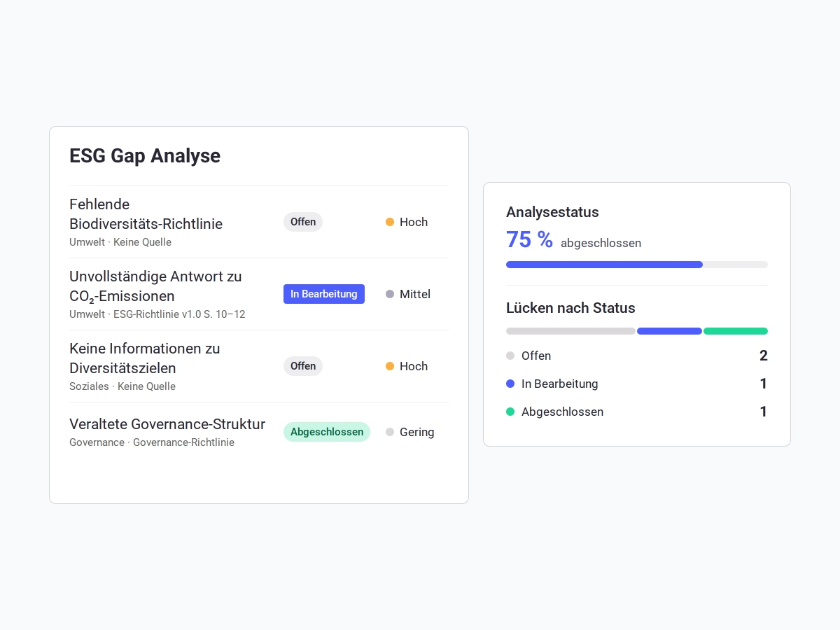This screenshot has height=630, width=840.
Task: Open 'Keine Informationen zu Diversitätszielen' entry
Action: pyautogui.click(x=259, y=366)
